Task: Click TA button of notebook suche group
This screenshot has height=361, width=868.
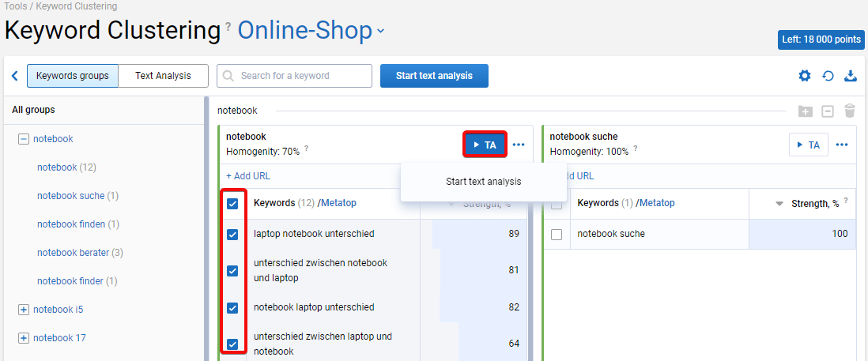Action: [808, 145]
